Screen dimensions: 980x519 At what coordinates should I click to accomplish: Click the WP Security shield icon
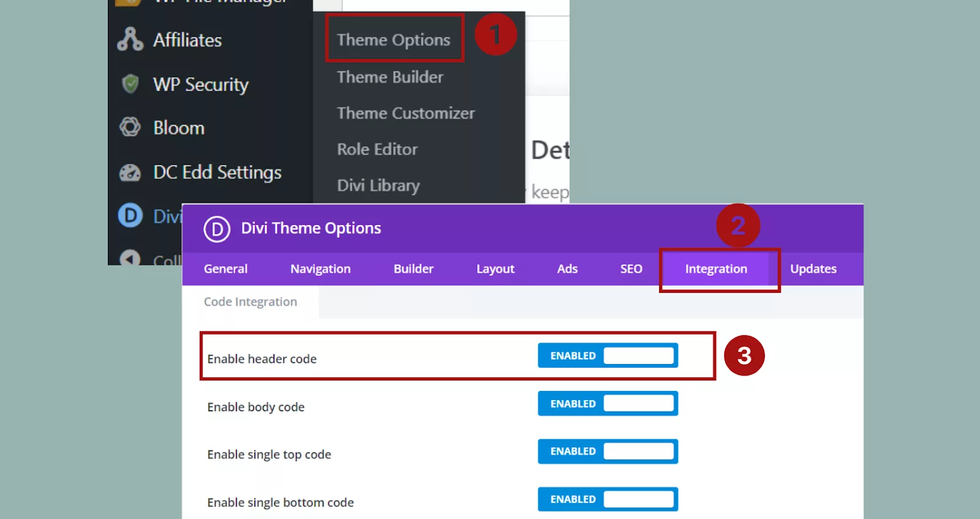[130, 84]
